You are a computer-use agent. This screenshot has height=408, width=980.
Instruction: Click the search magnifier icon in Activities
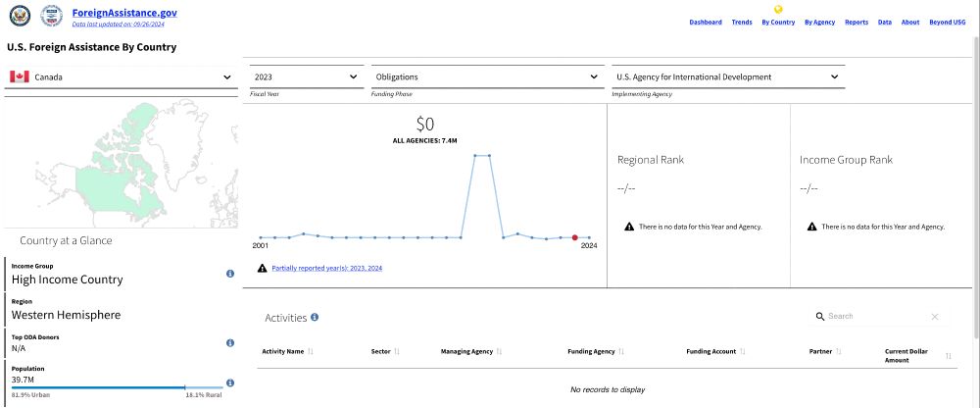tap(820, 317)
